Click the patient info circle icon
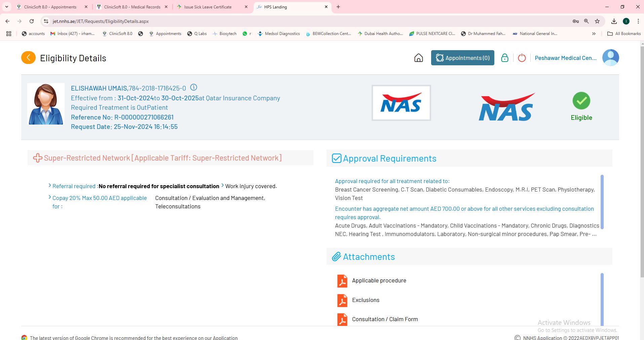Image resolution: width=644 pixels, height=340 pixels. click(194, 88)
